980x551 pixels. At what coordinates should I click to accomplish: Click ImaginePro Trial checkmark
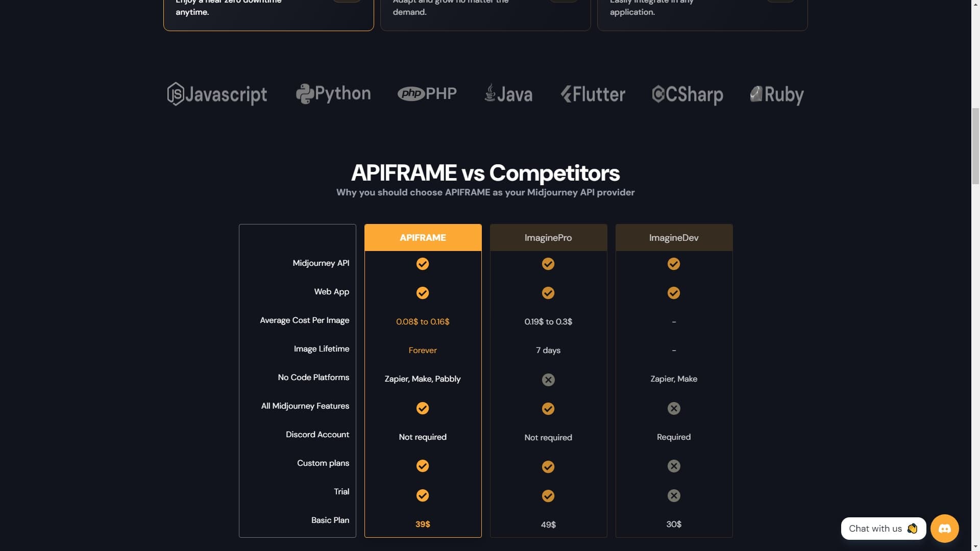click(548, 496)
